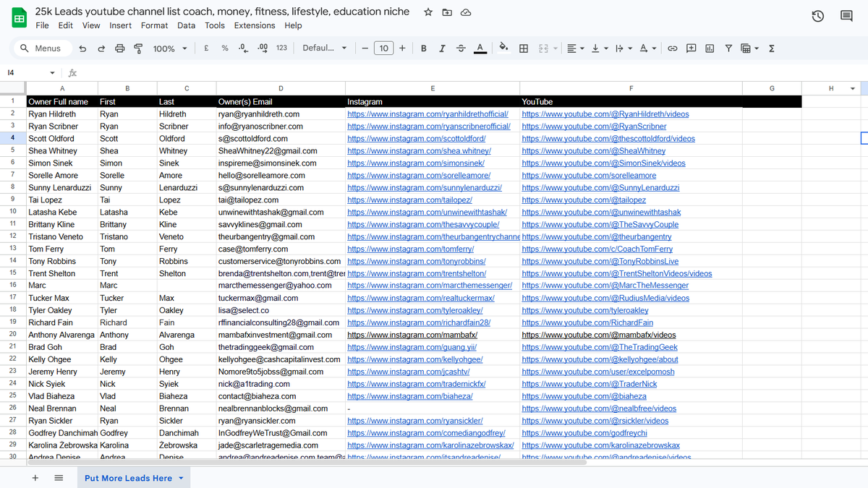This screenshot has width=868, height=488.
Task: Open text wrapping dropdown
Action: coord(623,48)
